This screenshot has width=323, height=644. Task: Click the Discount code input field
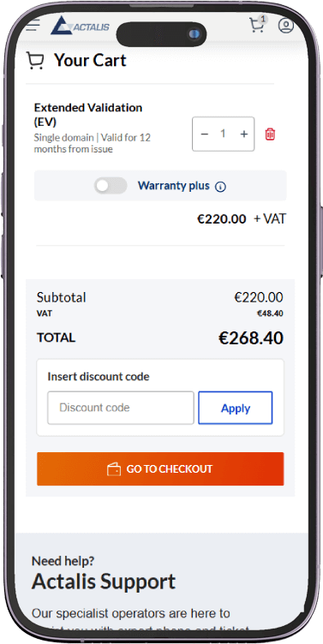pyautogui.click(x=121, y=408)
